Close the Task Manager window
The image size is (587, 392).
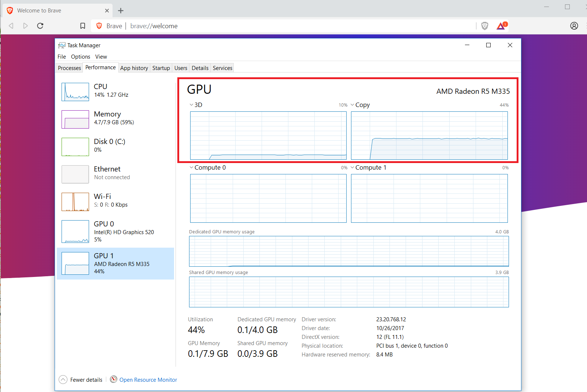pos(510,45)
